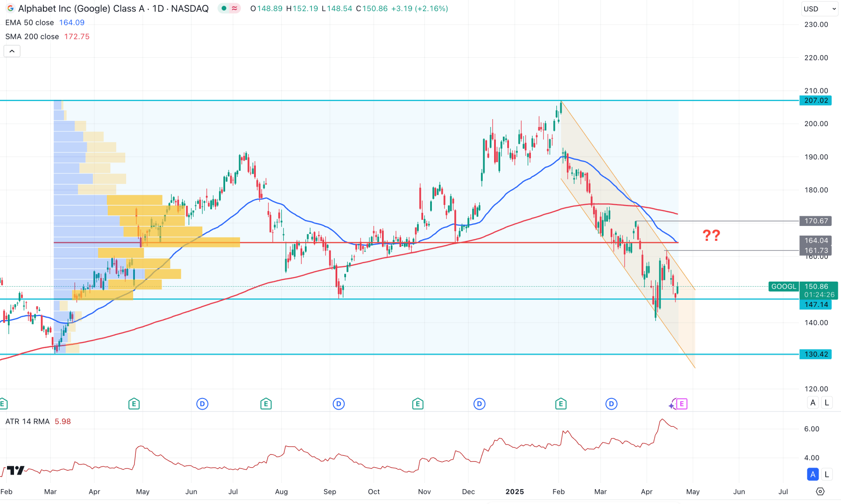Click the 230.00 label on the price scale
Screen dimensions: 841x504
pos(816,25)
